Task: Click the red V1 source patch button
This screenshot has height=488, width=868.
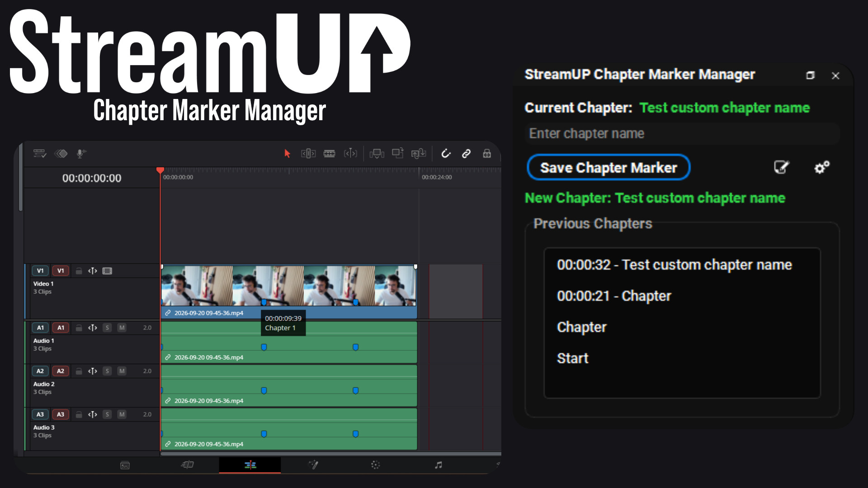Action: coord(61,271)
